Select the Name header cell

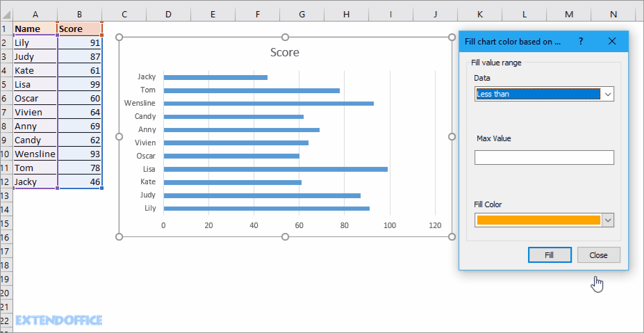pos(35,29)
